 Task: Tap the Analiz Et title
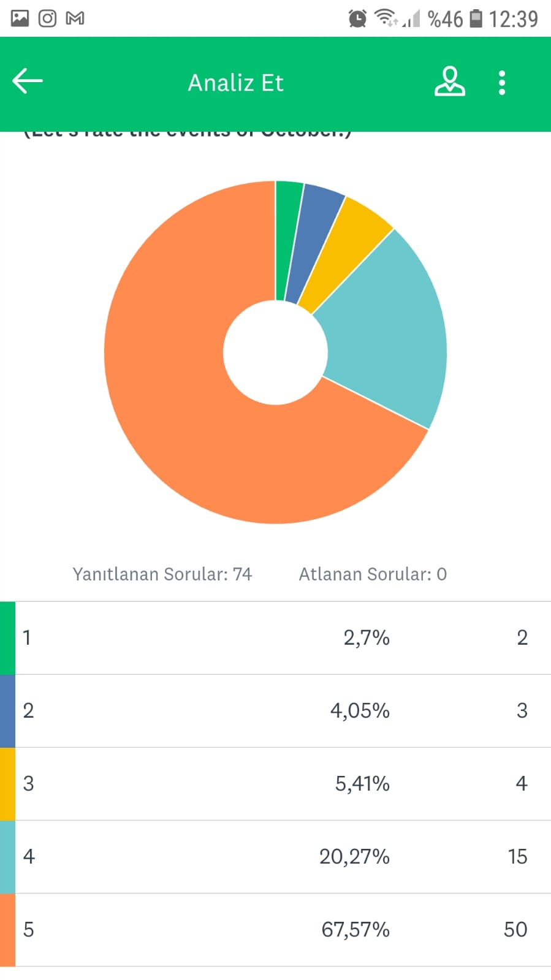235,82
